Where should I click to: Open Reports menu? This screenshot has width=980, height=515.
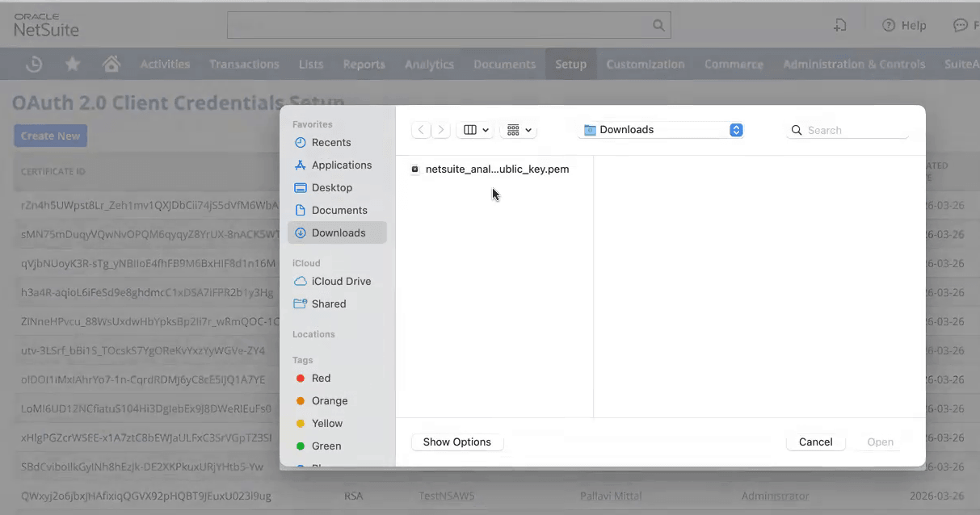[364, 64]
